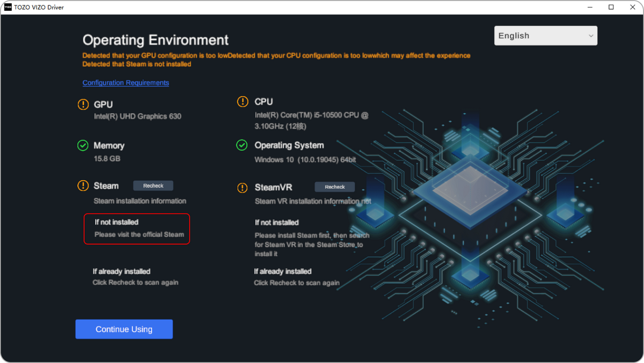
Task: Recheck the Steam installation
Action: tap(153, 185)
